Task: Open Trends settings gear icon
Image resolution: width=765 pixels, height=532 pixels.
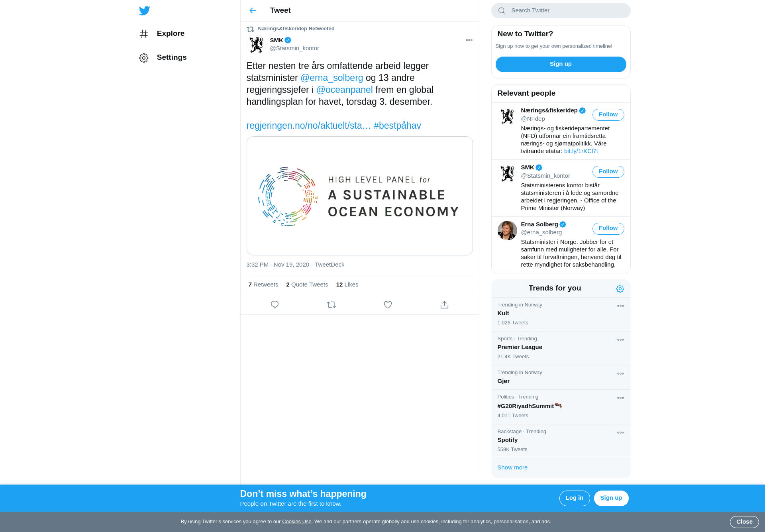Action: point(620,289)
